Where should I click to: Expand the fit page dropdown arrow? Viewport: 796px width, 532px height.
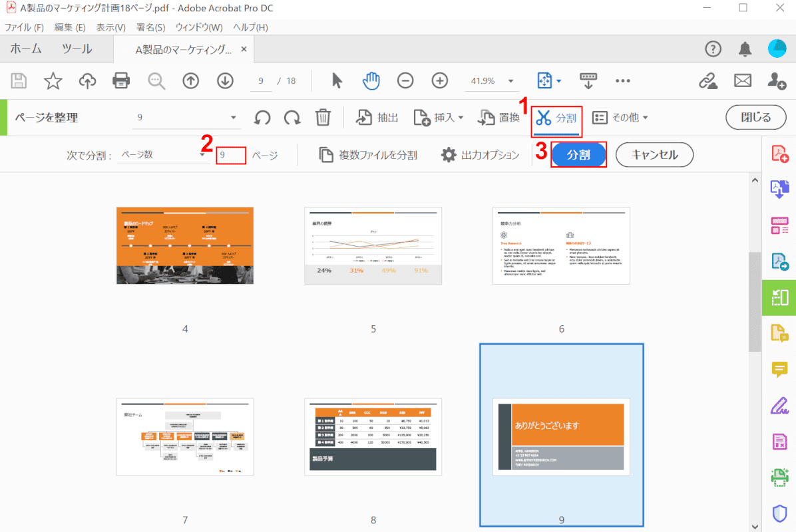[559, 81]
